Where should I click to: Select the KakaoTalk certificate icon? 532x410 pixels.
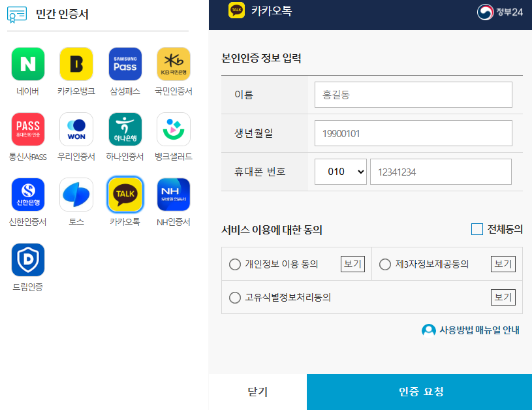tap(125, 195)
